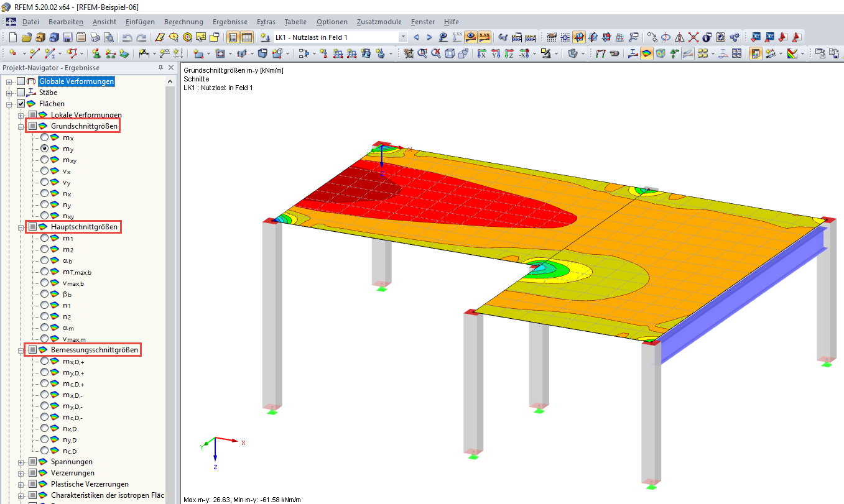The width and height of the screenshot is (844, 504).
Task: Open the Ergebnisse menu
Action: [x=230, y=22]
